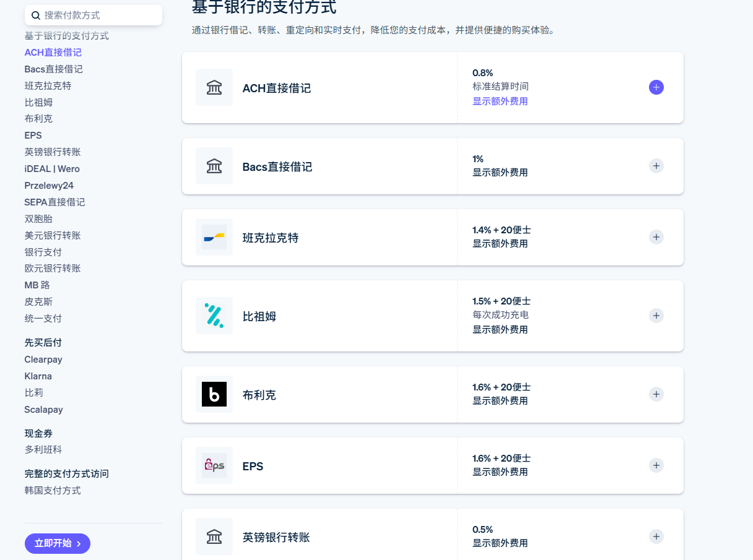Open MB 路 sidebar link
Screen dimensions: 753x560
click(x=37, y=285)
